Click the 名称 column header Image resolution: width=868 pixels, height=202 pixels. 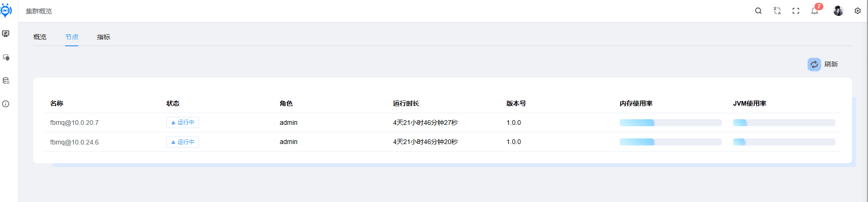tap(57, 103)
